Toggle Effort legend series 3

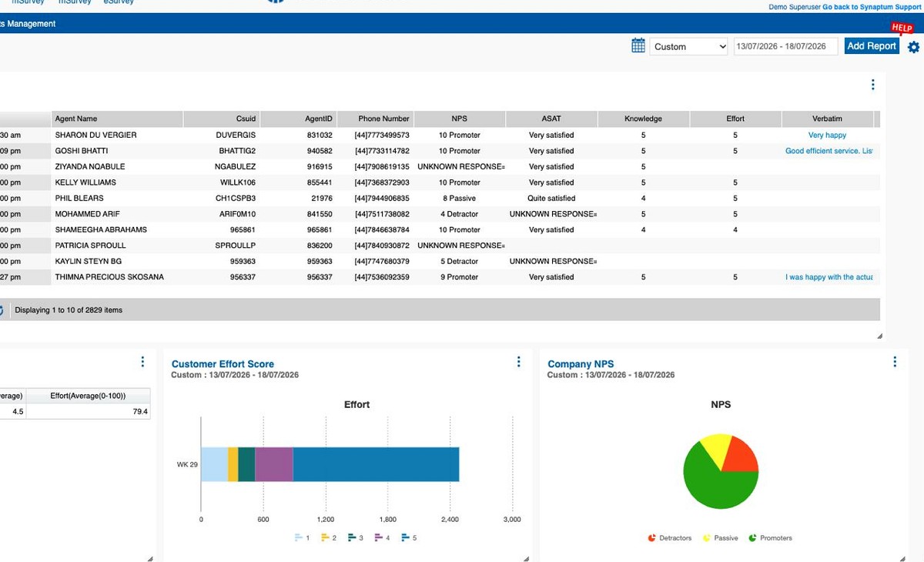click(x=356, y=537)
